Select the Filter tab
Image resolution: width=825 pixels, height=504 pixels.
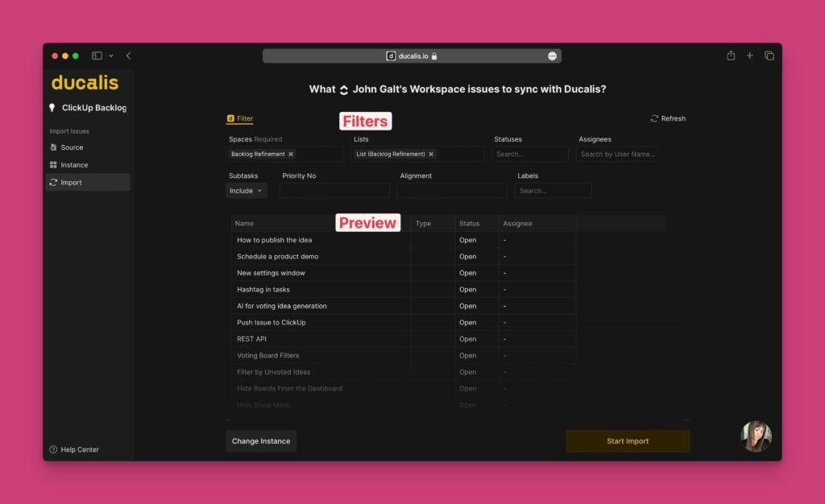click(x=240, y=118)
